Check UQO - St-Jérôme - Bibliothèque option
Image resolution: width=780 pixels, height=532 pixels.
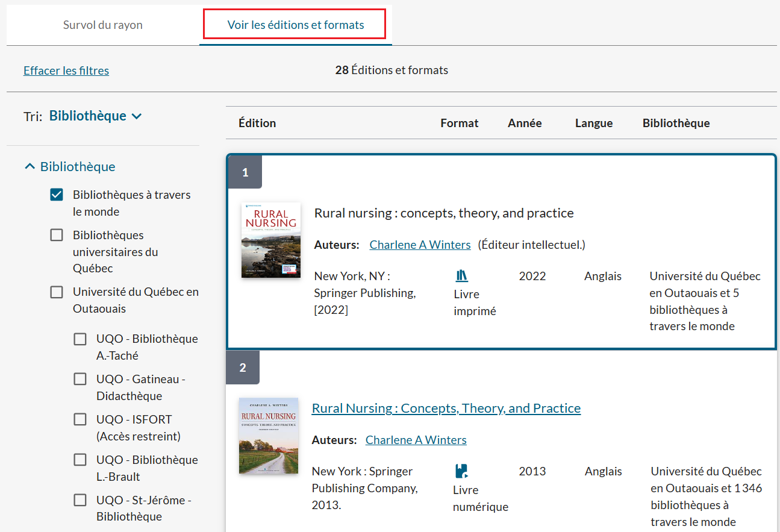pyautogui.click(x=80, y=501)
